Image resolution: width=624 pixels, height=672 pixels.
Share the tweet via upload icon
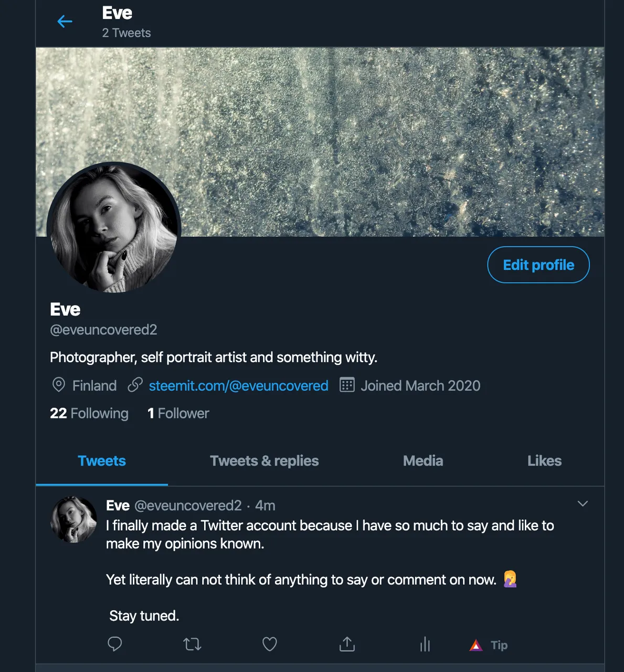coord(347,644)
